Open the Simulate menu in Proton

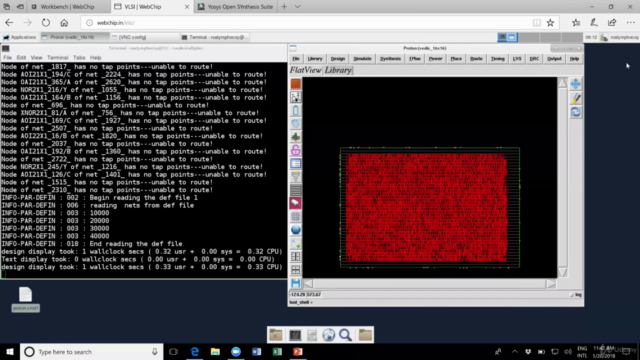[x=362, y=59]
